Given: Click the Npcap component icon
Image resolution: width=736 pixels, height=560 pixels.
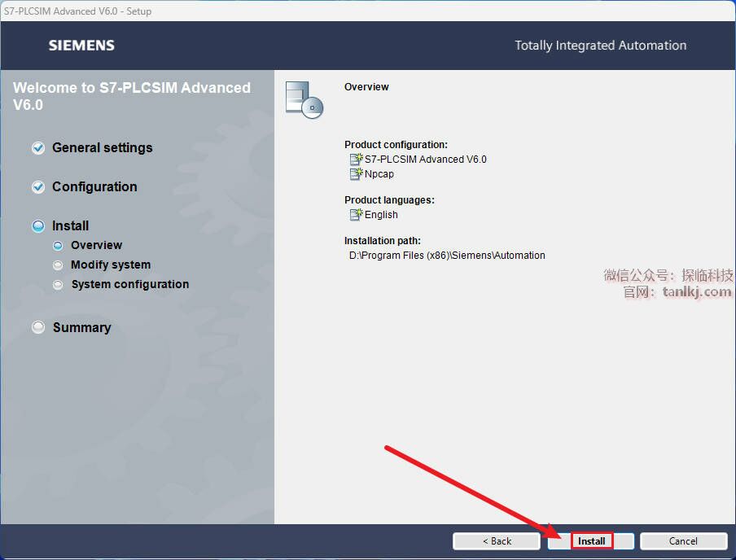Looking at the screenshot, I should point(357,173).
